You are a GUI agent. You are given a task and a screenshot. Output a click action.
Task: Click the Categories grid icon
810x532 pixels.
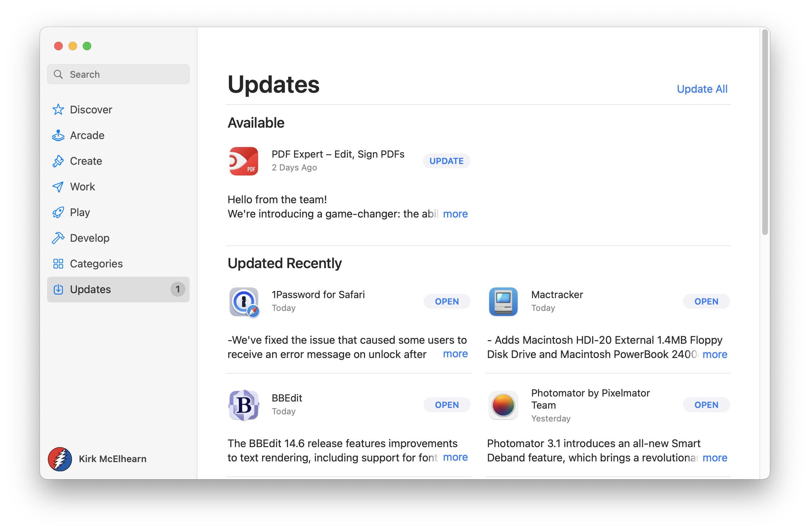tap(58, 264)
